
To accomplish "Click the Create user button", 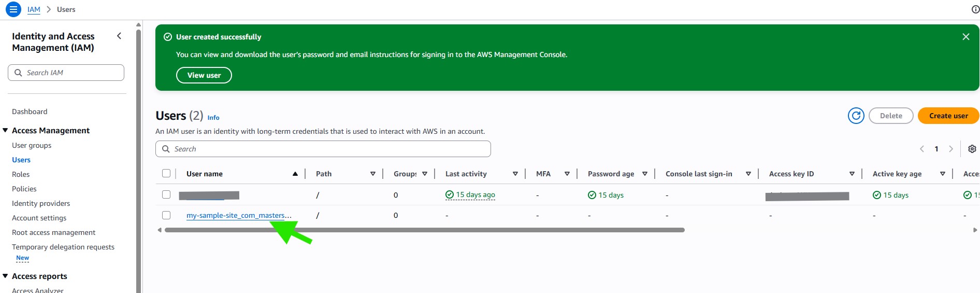I will pyautogui.click(x=948, y=116).
